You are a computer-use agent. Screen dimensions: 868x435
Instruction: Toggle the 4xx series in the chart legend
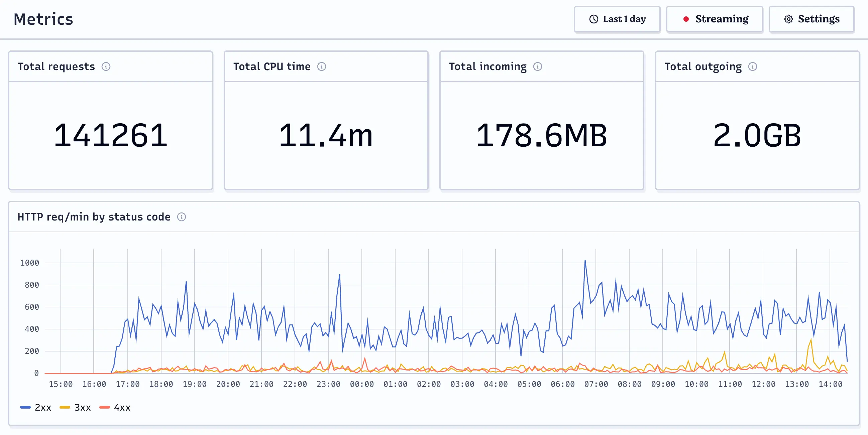pyautogui.click(x=116, y=407)
